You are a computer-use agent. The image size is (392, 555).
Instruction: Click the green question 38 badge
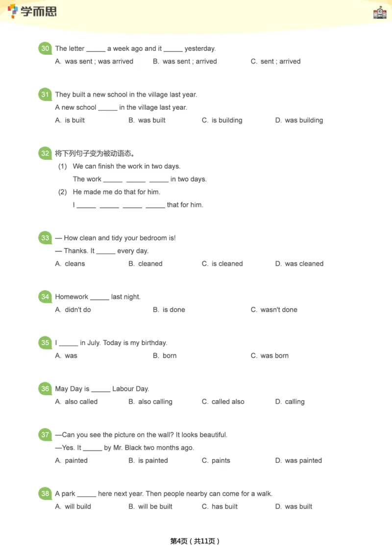coord(45,494)
